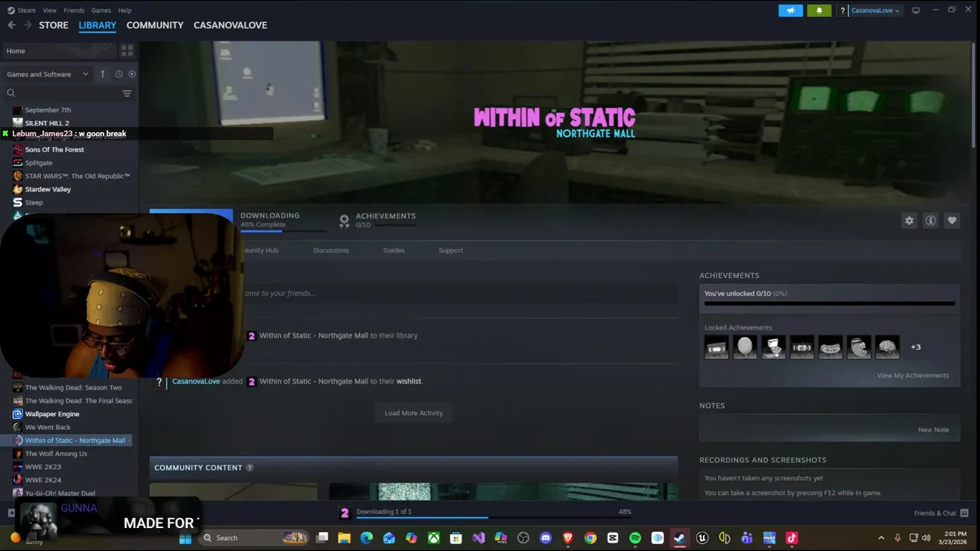Open CasanovaLove account dropdown
The height and width of the screenshot is (551, 980).
[x=875, y=10]
